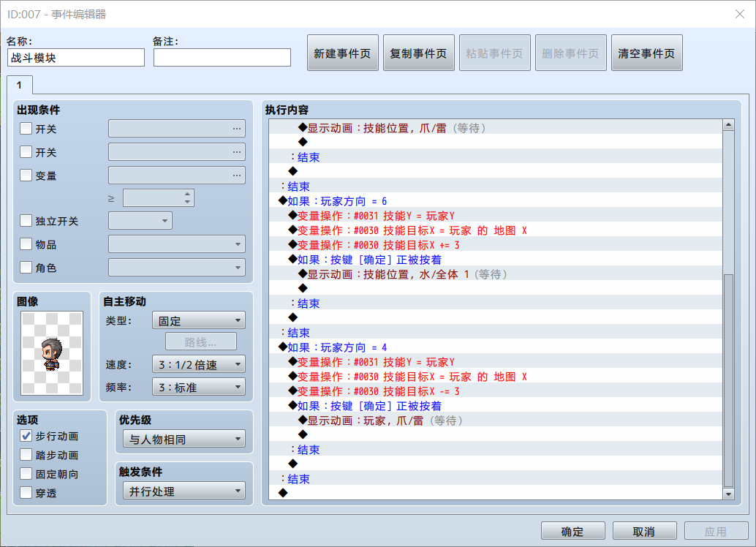Increase the 变量 threshold value with up arrow
Image resolution: width=756 pixels, height=547 pixels.
(x=187, y=194)
